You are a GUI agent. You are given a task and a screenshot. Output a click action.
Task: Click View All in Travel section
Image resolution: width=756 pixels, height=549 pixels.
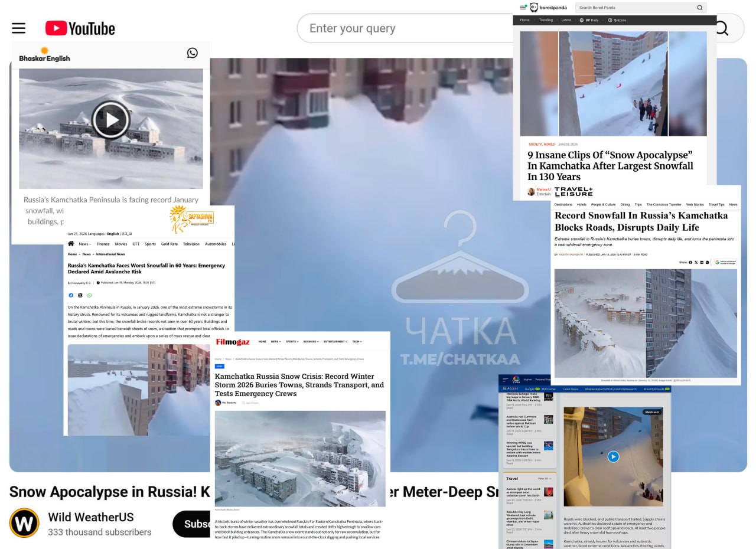[544, 479]
